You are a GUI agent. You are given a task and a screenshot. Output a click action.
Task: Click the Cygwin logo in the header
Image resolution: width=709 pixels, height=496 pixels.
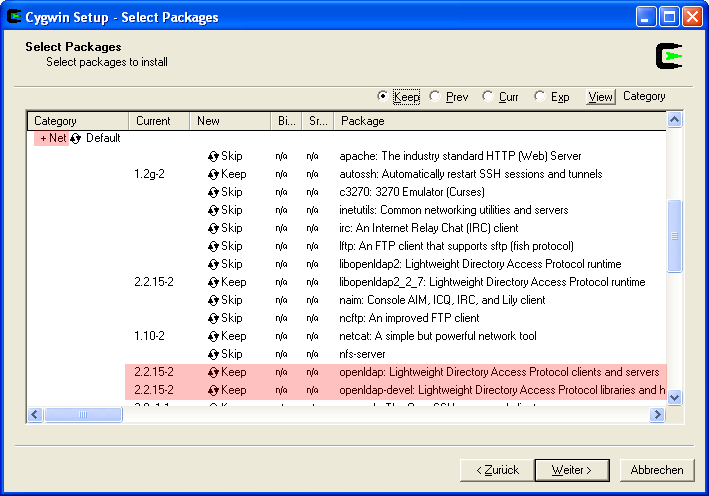click(669, 56)
